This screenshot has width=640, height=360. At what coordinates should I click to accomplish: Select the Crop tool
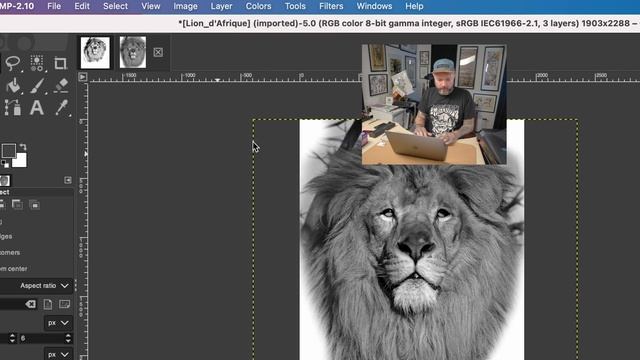click(x=60, y=63)
